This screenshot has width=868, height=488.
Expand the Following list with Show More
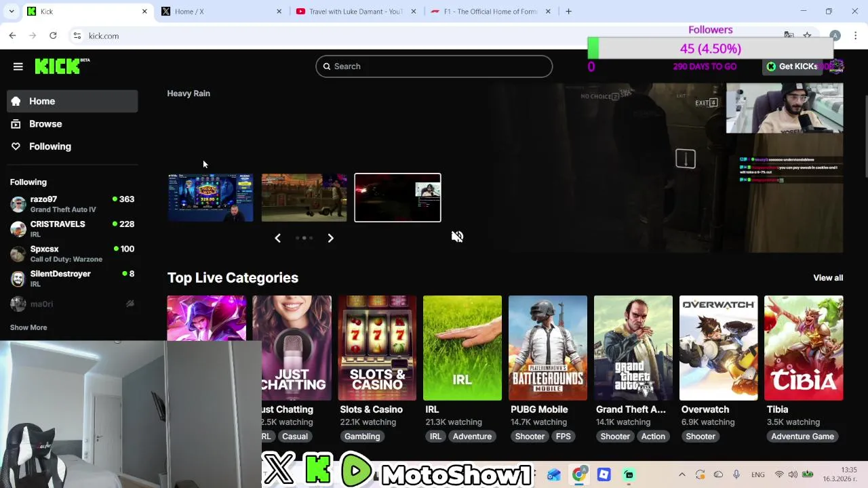pos(28,327)
